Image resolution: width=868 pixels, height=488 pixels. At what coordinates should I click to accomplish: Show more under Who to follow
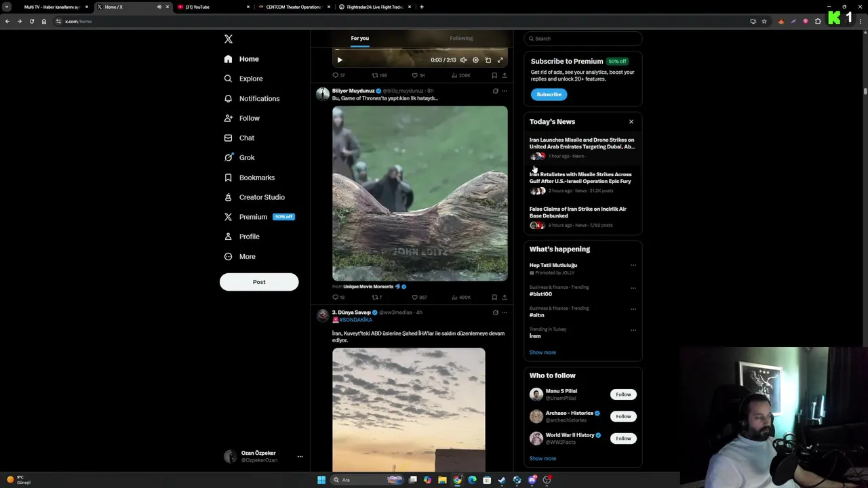tap(542, 459)
